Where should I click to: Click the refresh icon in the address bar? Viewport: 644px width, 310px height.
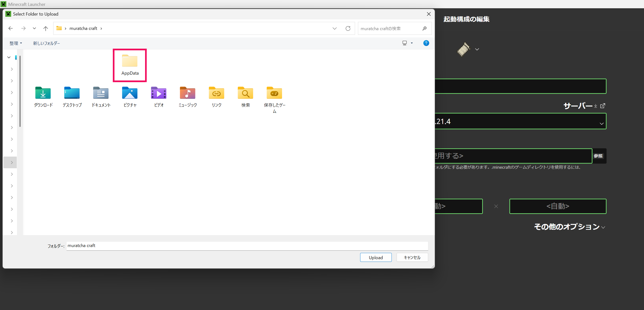348,28
